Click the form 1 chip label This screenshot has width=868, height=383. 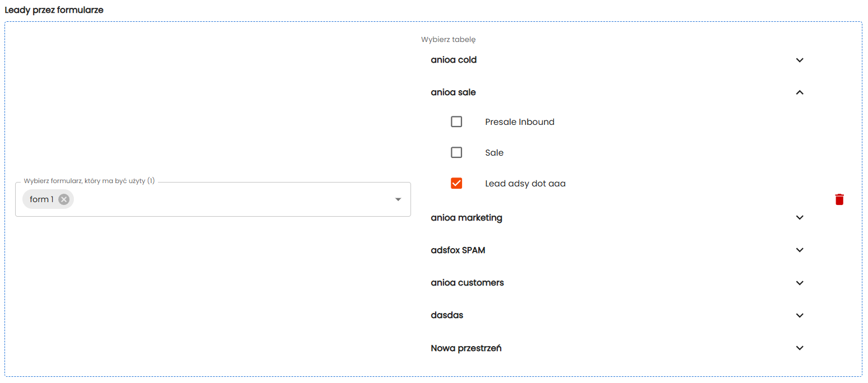(x=41, y=199)
